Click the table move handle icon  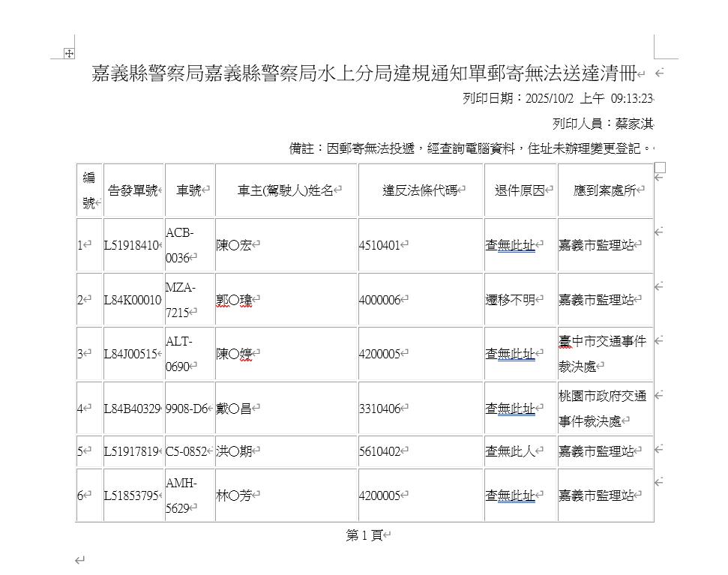pos(69,53)
